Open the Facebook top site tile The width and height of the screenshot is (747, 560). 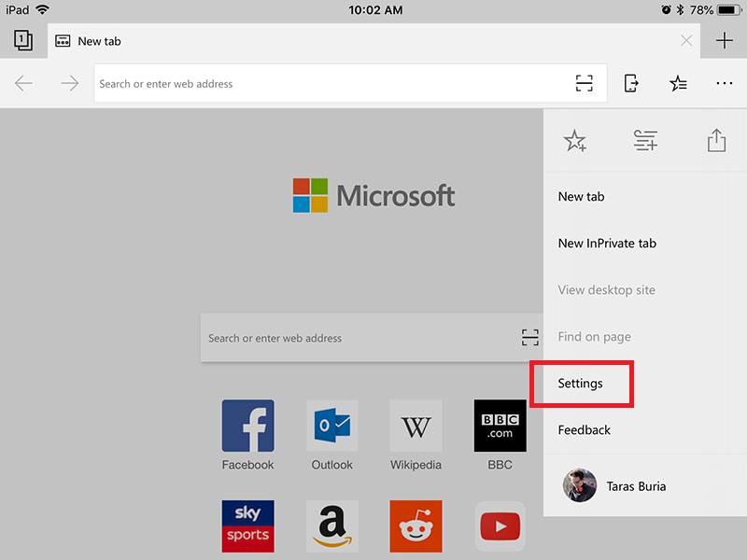pos(247,426)
